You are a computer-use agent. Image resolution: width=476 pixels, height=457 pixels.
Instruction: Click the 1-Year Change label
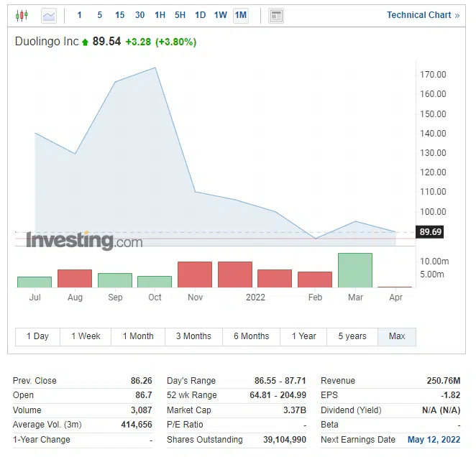[41, 440]
